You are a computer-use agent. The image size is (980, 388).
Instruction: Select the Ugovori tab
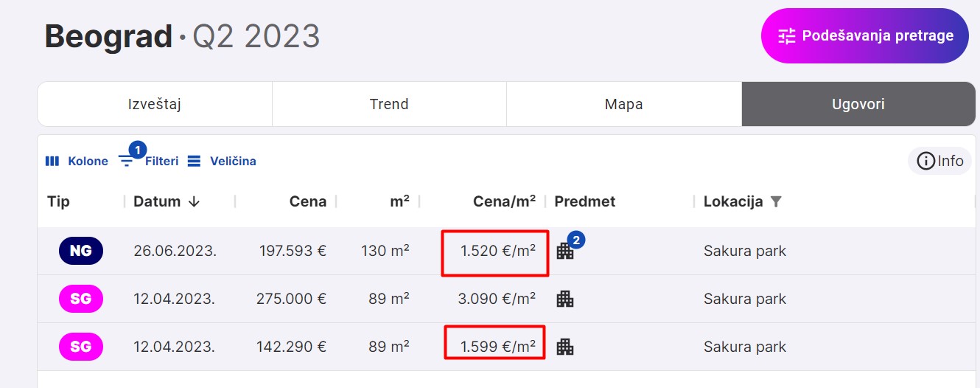[x=858, y=104]
